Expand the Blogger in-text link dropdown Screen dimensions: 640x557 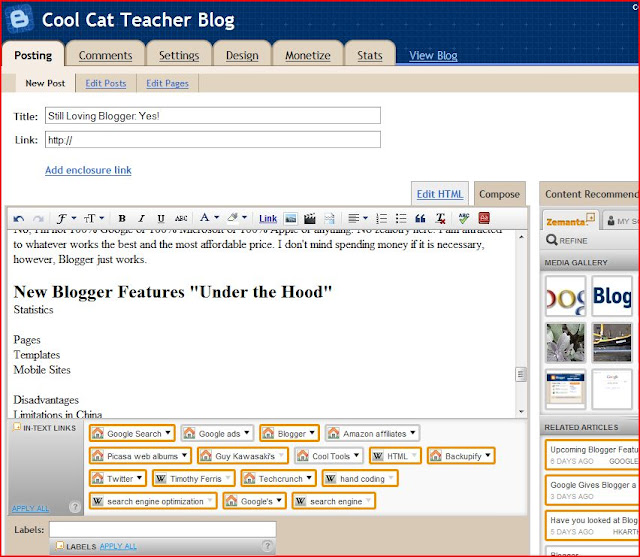pyautogui.click(x=312, y=433)
